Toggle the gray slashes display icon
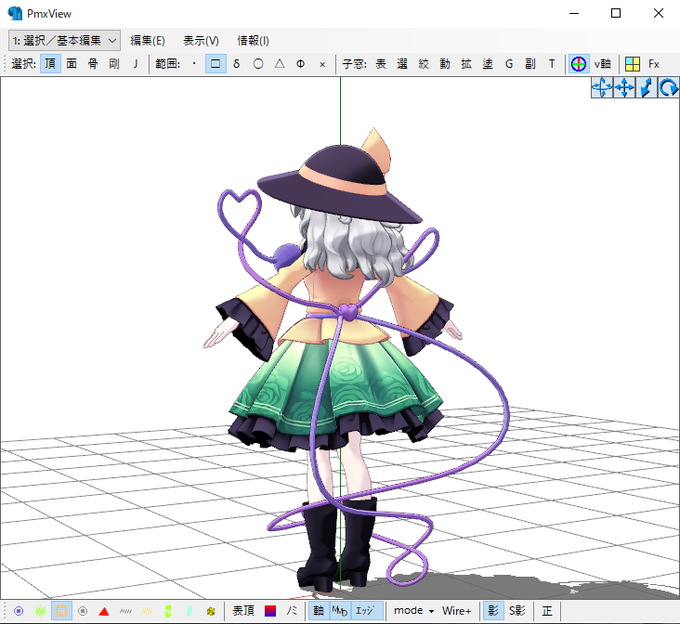This screenshot has height=624, width=680. (x=125, y=611)
